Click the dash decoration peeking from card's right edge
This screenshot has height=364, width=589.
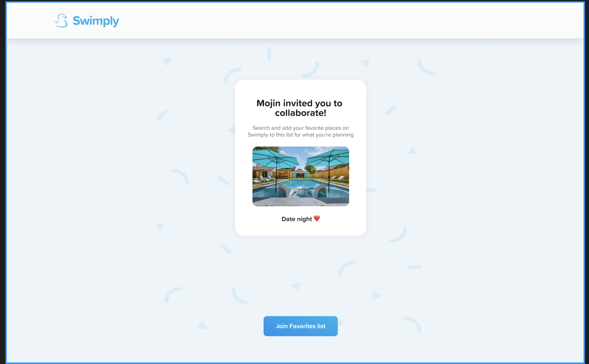pyautogui.click(x=371, y=190)
